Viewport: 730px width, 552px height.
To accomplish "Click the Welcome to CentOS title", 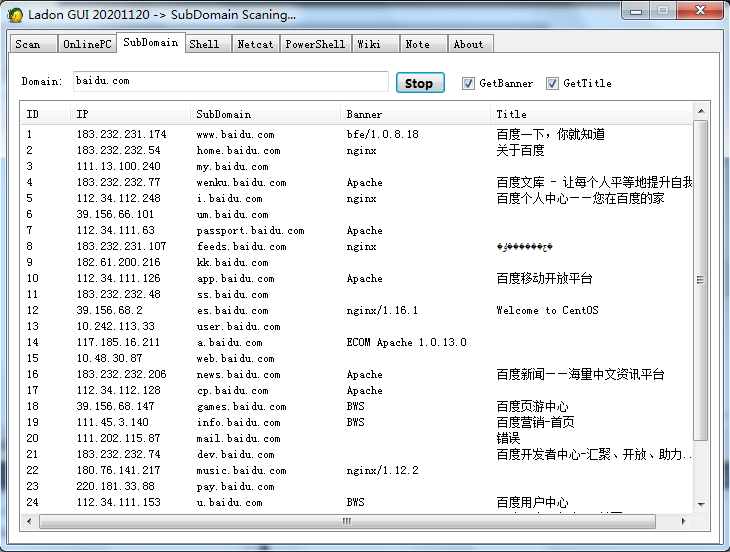I will click(547, 310).
